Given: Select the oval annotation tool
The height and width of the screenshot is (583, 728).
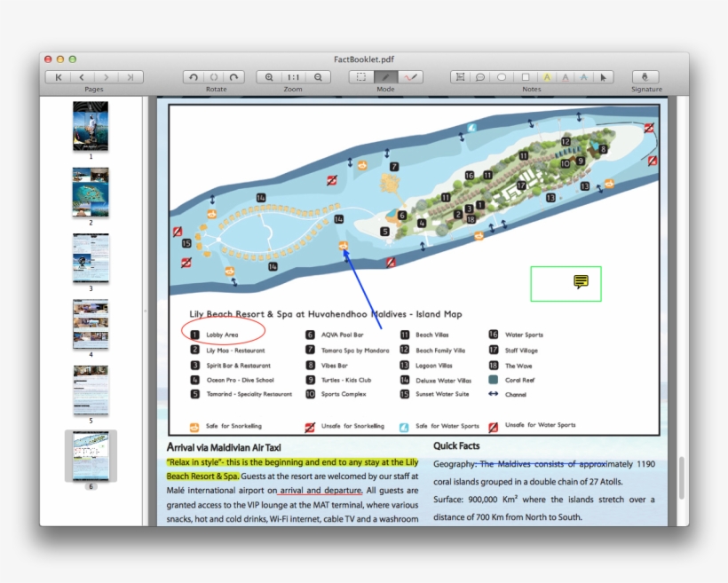Looking at the screenshot, I should (x=502, y=77).
